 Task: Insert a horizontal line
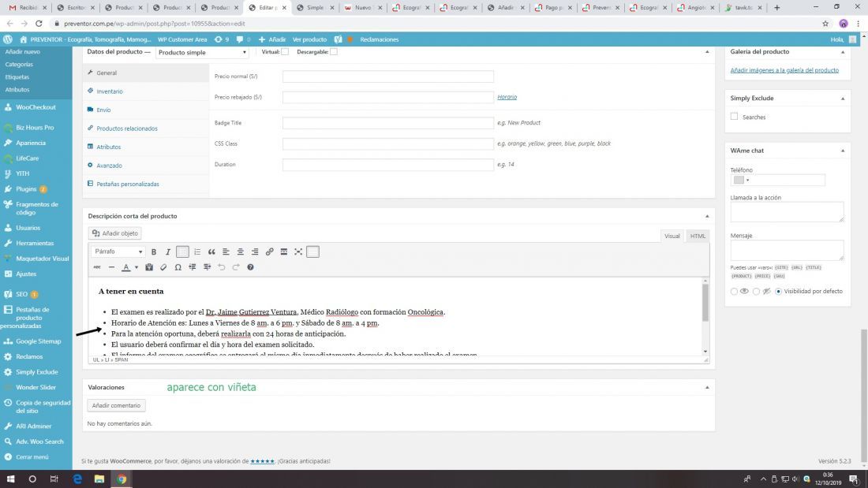pyautogui.click(x=111, y=267)
